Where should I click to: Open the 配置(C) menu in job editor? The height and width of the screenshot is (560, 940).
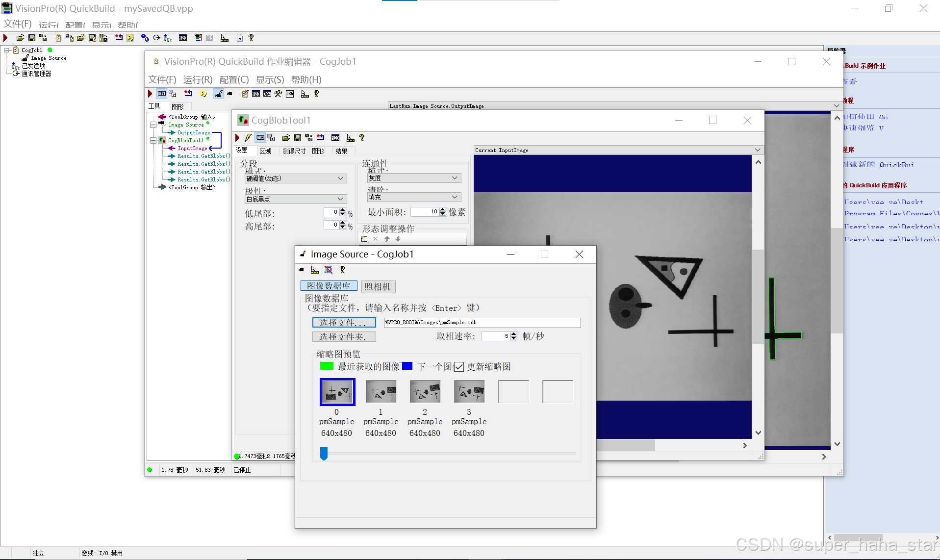click(234, 79)
